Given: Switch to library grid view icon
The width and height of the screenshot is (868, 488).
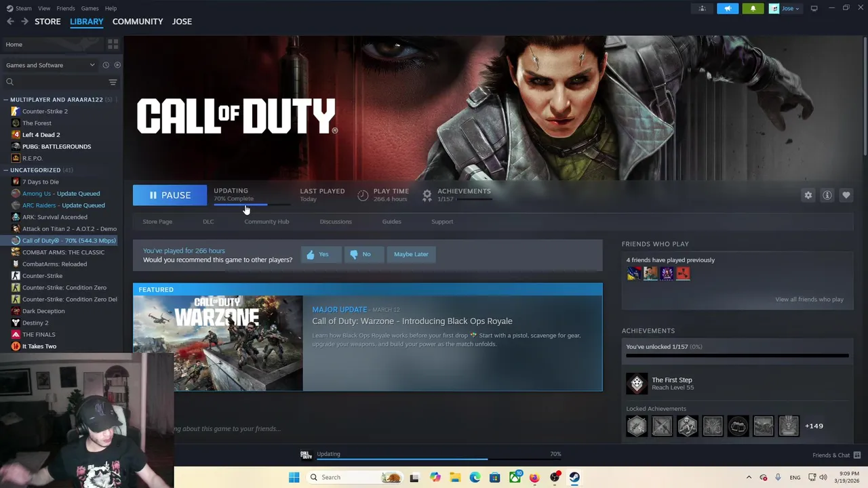Looking at the screenshot, I should click(x=113, y=44).
